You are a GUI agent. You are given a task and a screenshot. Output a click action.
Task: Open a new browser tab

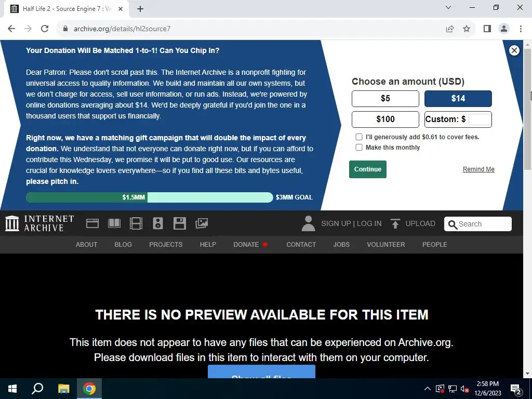[x=140, y=9]
